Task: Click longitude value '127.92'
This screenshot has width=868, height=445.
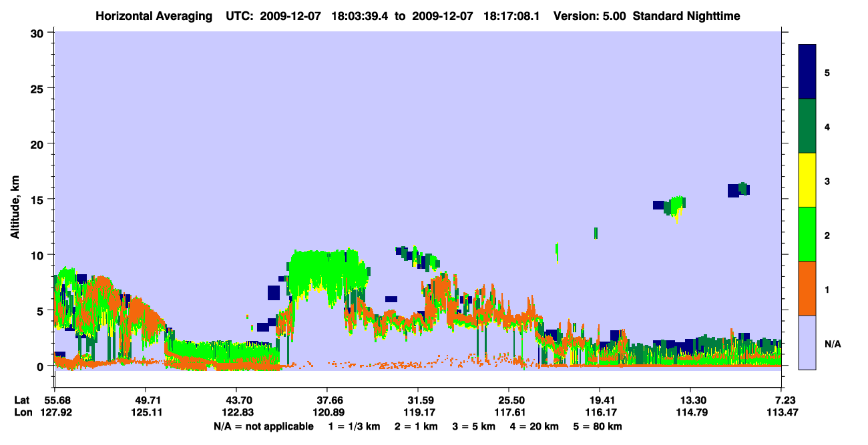Action: [55, 412]
